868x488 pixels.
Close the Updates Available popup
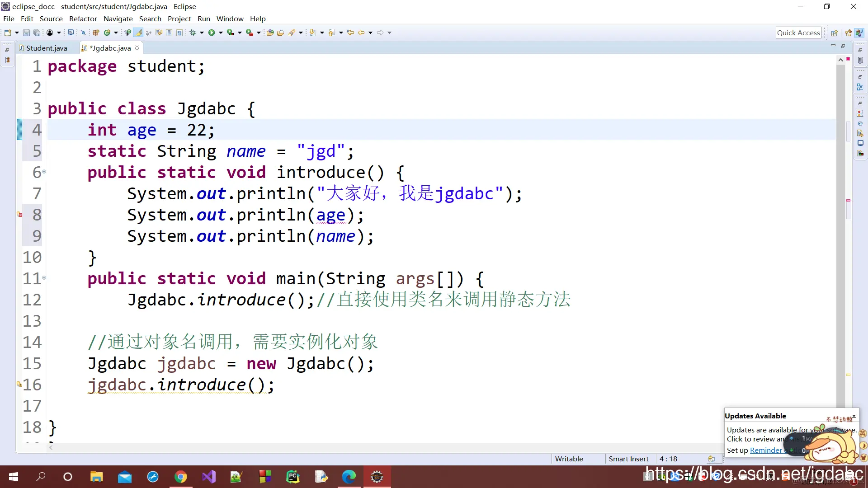coord(854,416)
